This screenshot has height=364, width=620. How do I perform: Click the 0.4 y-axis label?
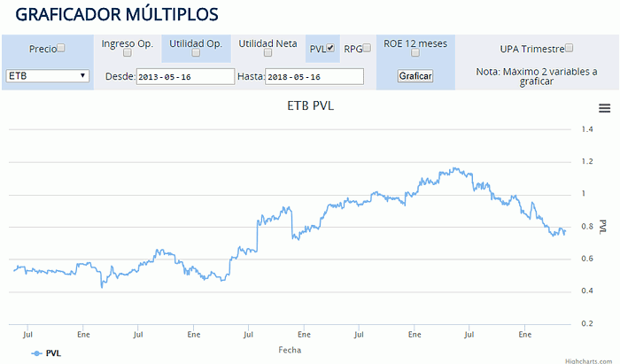coord(587,291)
